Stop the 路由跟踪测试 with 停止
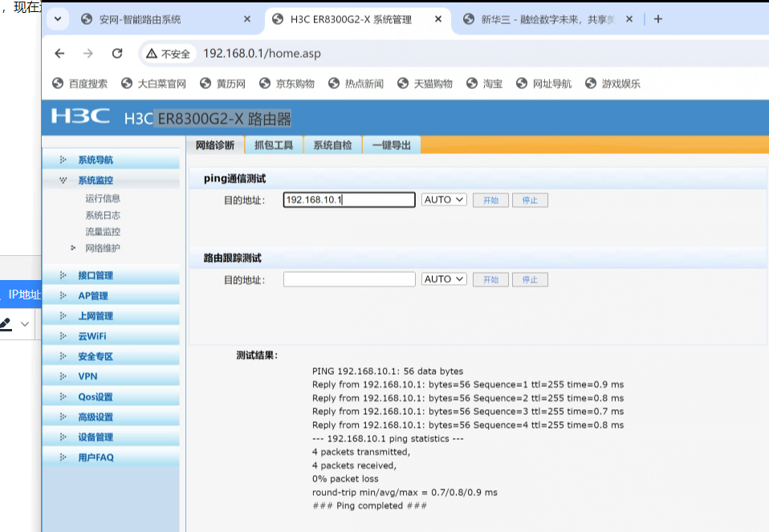Viewport: 769px width, 532px height. point(530,279)
